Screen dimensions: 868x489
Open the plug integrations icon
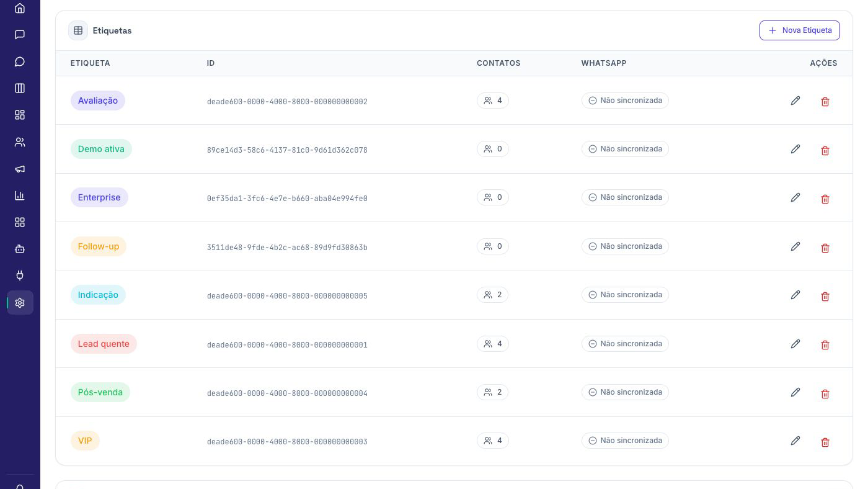[20, 276]
